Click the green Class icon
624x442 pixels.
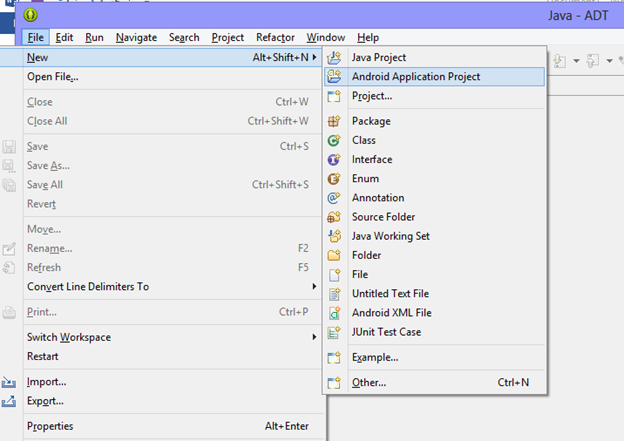pyautogui.click(x=334, y=140)
